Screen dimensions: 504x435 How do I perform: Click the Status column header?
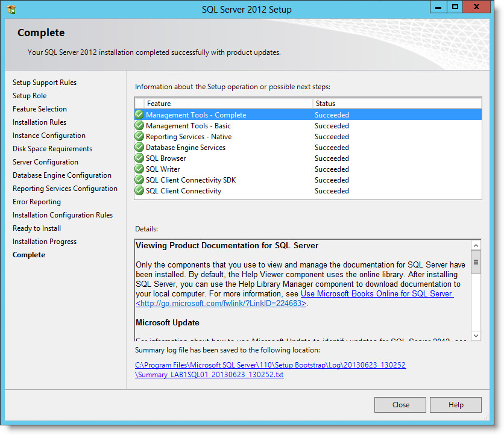[338, 103]
